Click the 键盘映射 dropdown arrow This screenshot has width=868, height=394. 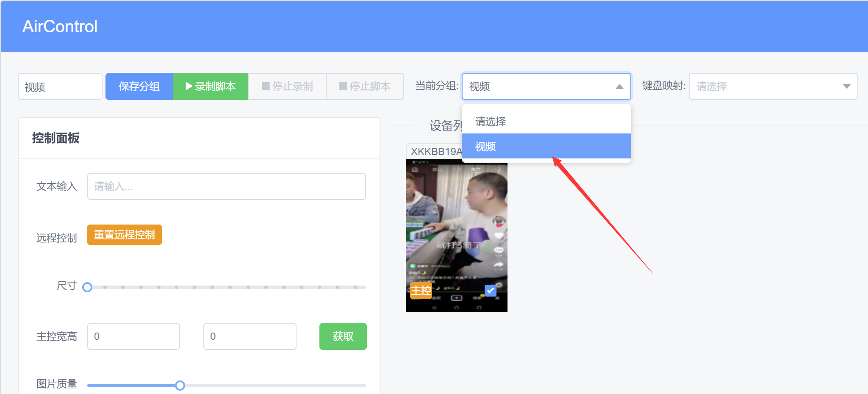[846, 86]
